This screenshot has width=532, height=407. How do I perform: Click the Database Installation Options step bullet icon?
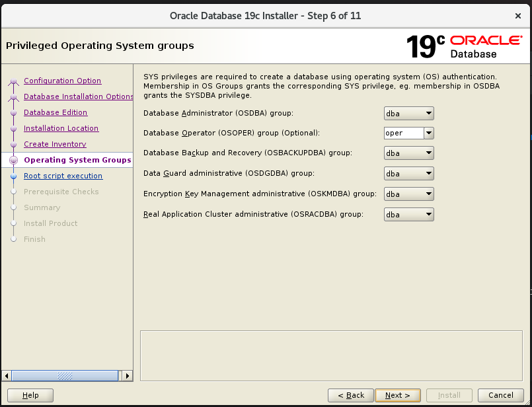pyautogui.click(x=14, y=97)
